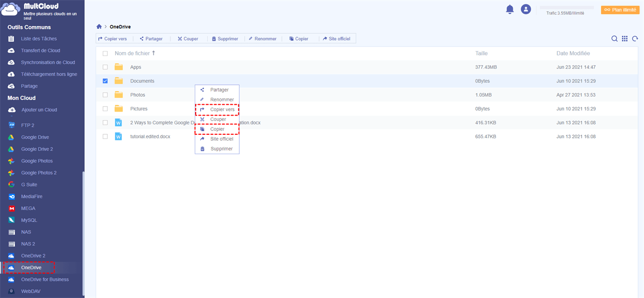
Task: Select OneDrive in sidebar
Action: coord(31,268)
